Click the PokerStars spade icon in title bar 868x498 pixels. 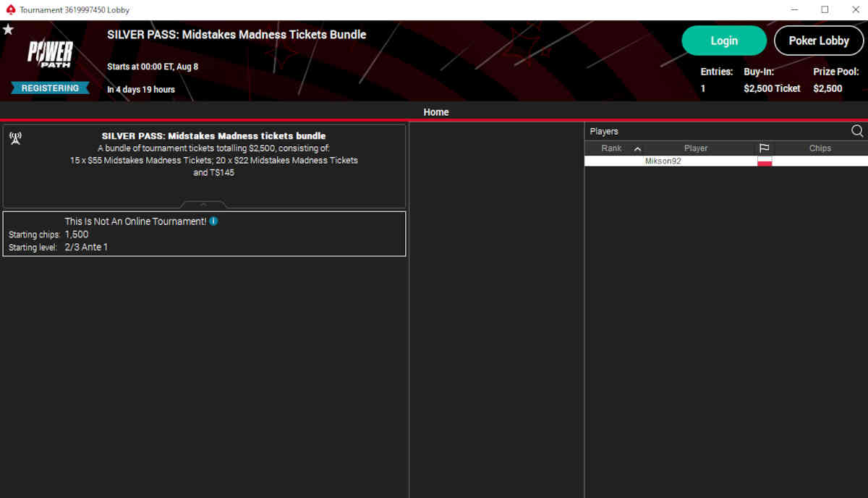pyautogui.click(x=10, y=10)
